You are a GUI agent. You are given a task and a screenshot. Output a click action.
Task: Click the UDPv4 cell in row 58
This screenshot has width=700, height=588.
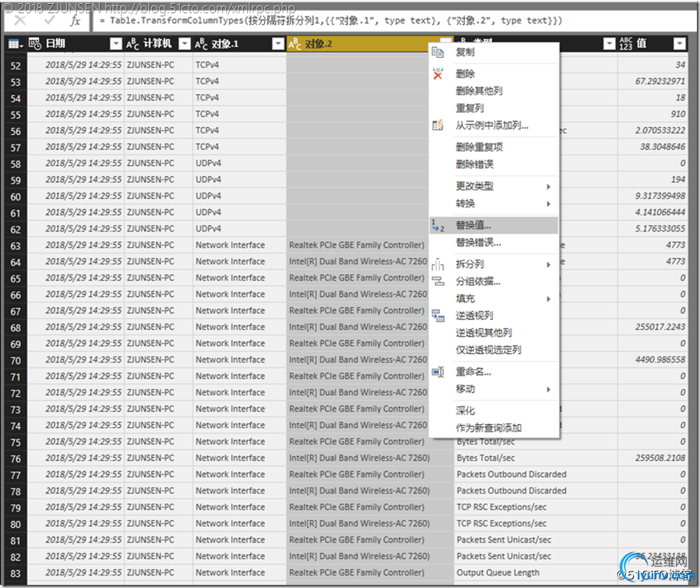(x=239, y=163)
